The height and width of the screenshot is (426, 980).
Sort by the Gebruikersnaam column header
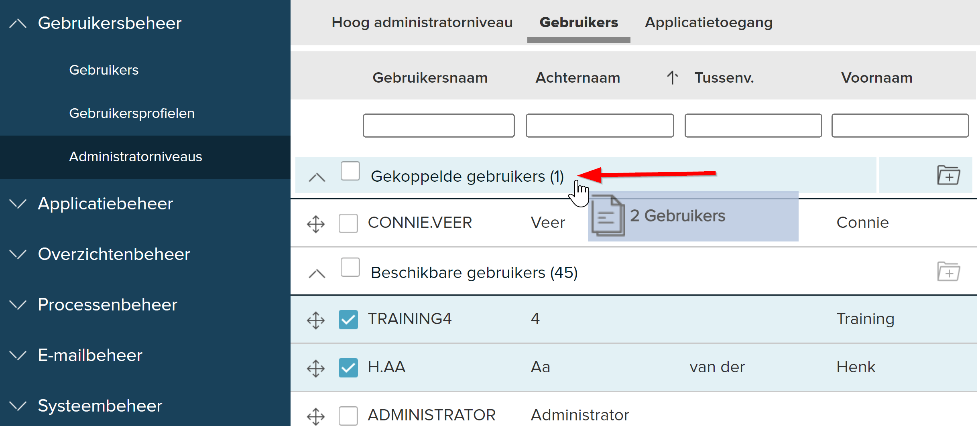[x=430, y=77]
